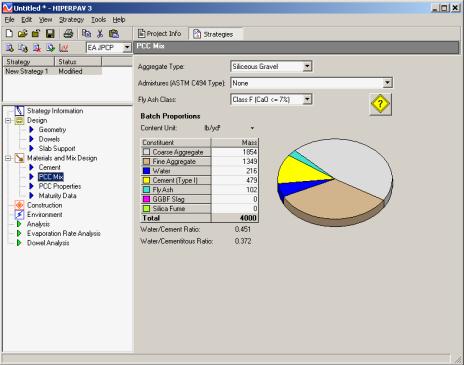Run the Analysis tree item
Viewport: 464px width, 365px height.
tap(38, 224)
